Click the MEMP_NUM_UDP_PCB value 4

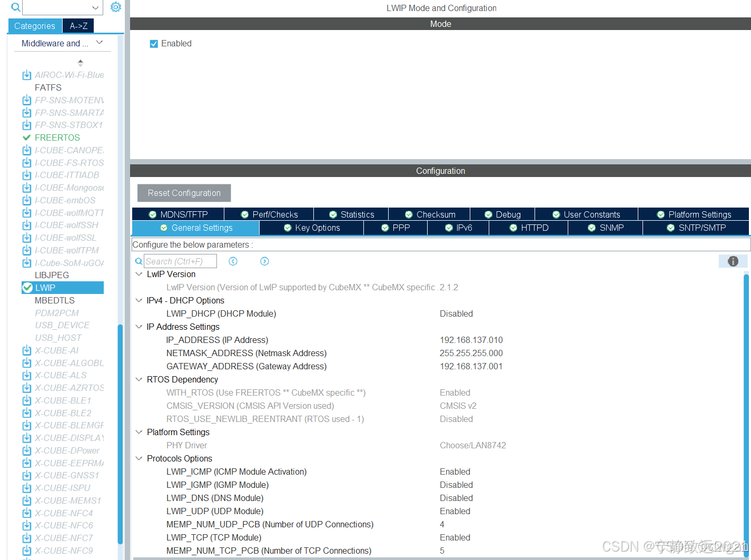(442, 524)
